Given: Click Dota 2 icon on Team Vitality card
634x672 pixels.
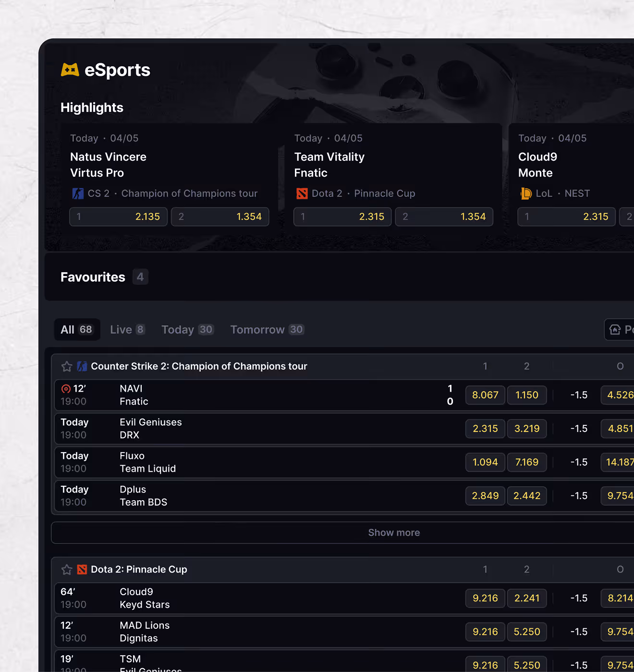Looking at the screenshot, I should [x=302, y=193].
